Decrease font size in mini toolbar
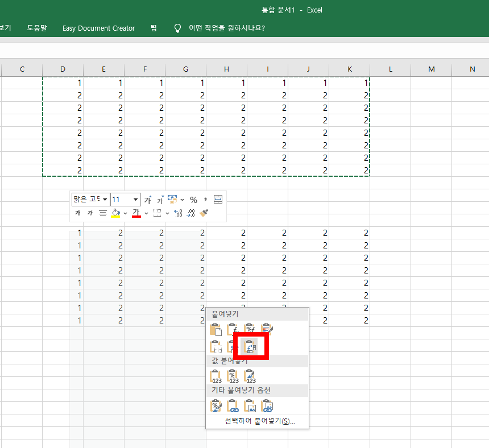Image resolution: width=489 pixels, height=448 pixels. coord(160,200)
